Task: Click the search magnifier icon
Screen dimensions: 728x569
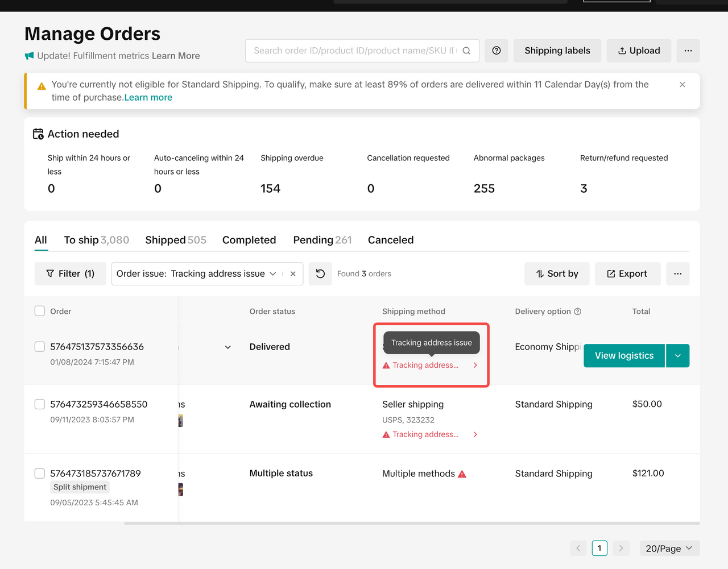Action: pyautogui.click(x=466, y=51)
